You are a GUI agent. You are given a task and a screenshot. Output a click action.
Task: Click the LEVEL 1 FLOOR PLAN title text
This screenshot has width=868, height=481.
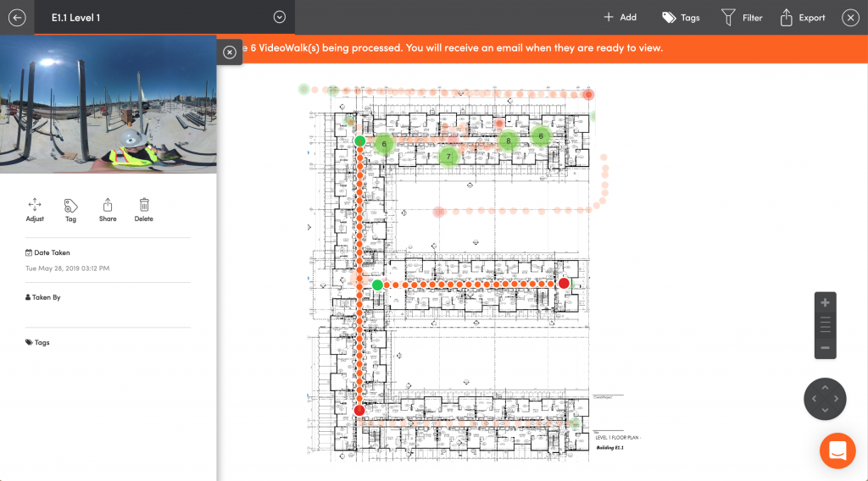click(x=617, y=437)
